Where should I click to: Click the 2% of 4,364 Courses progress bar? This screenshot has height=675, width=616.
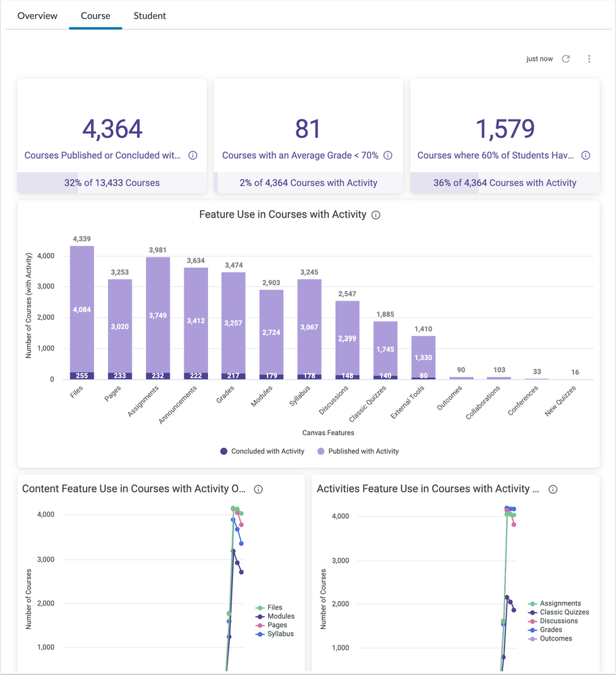point(308,183)
